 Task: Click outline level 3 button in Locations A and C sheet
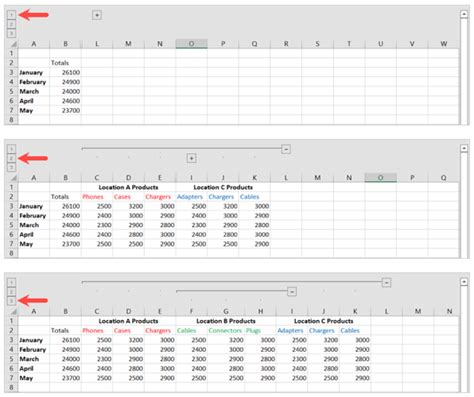(x=11, y=167)
